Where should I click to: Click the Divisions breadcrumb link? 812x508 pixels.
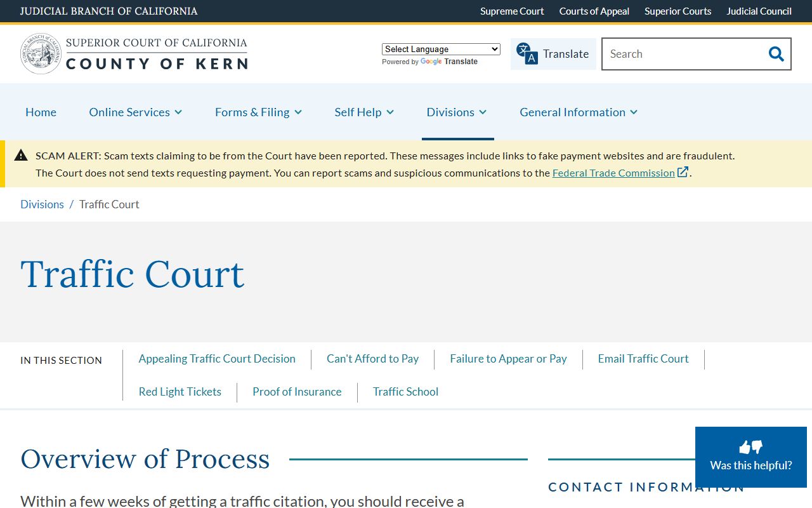pyautogui.click(x=42, y=204)
